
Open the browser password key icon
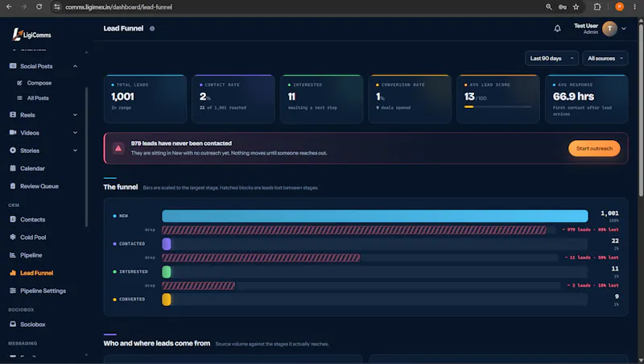(562, 6)
